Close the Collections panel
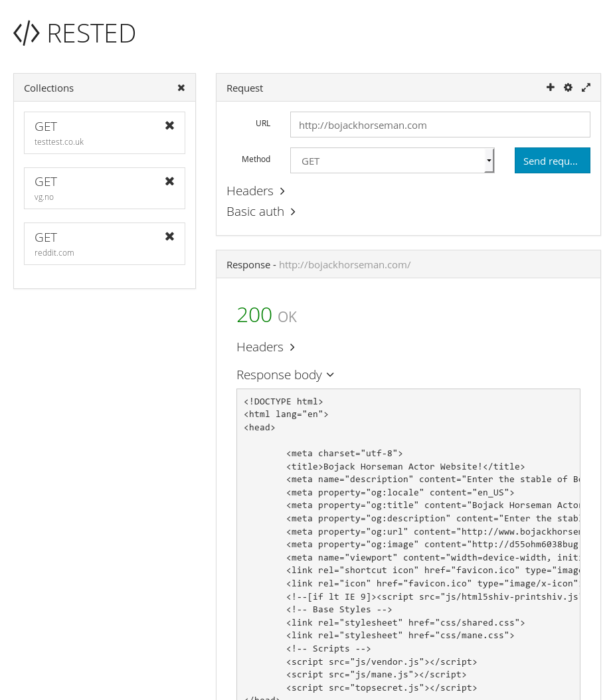This screenshot has height=700, width=615. tap(181, 88)
